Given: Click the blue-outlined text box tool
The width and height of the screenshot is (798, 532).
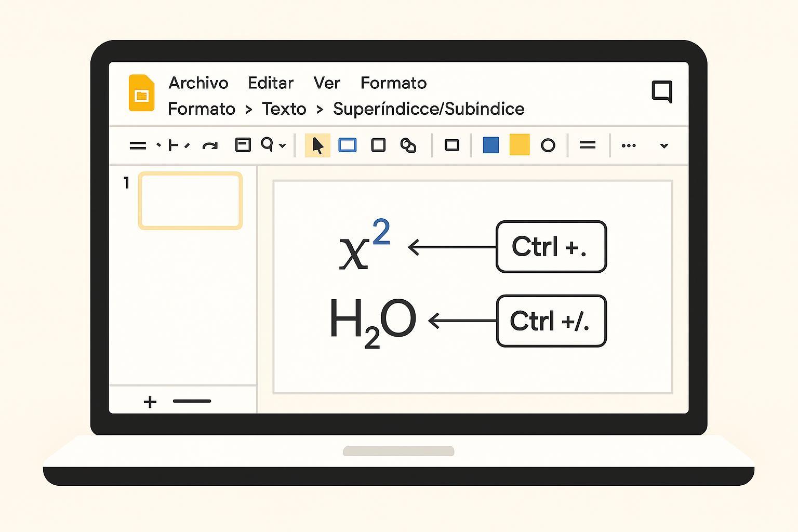Looking at the screenshot, I should tap(348, 145).
